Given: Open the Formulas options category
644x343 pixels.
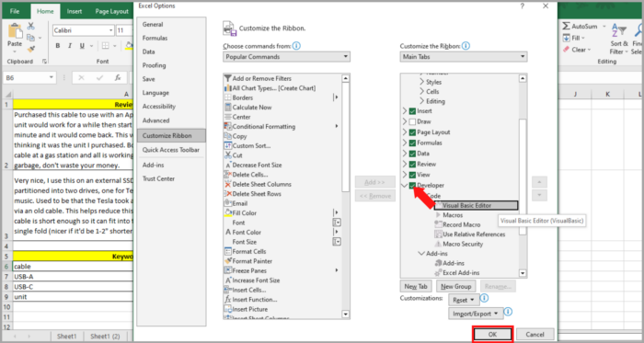Looking at the screenshot, I should [x=155, y=38].
